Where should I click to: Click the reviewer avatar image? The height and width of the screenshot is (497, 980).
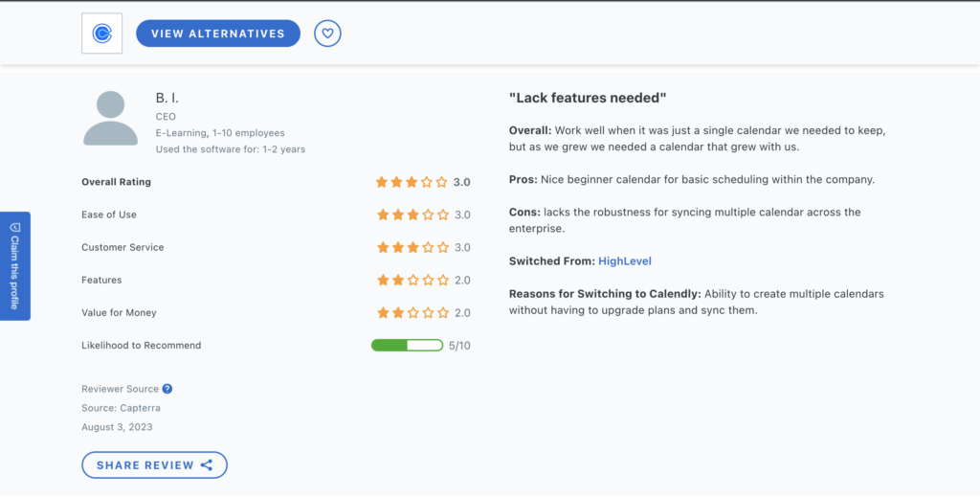110,119
